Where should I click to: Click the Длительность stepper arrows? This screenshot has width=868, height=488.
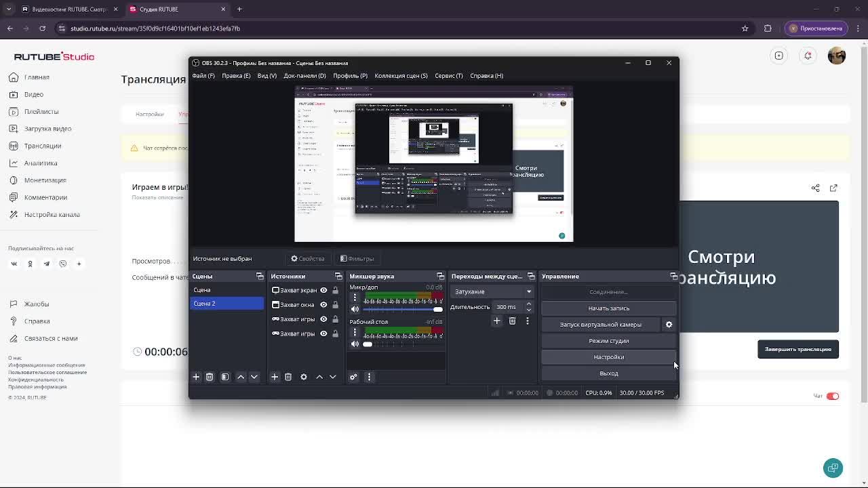pyautogui.click(x=529, y=307)
